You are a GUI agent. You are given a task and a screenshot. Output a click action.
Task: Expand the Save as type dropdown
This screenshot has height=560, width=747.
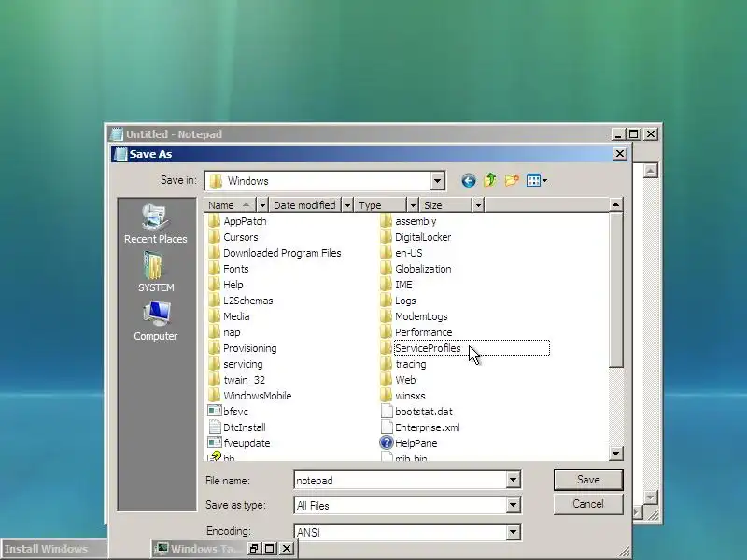tap(513, 505)
